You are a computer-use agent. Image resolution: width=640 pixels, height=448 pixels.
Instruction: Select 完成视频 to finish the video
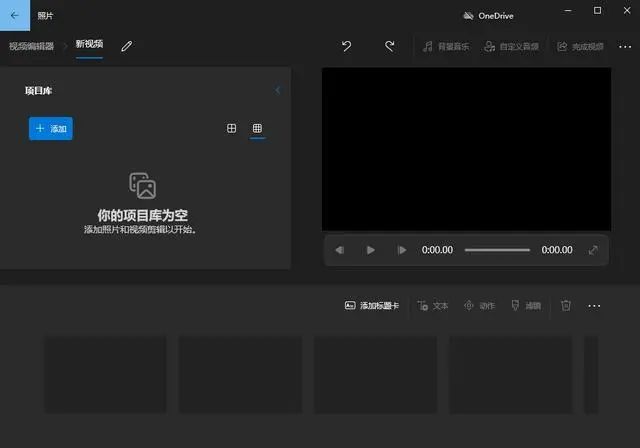click(580, 47)
